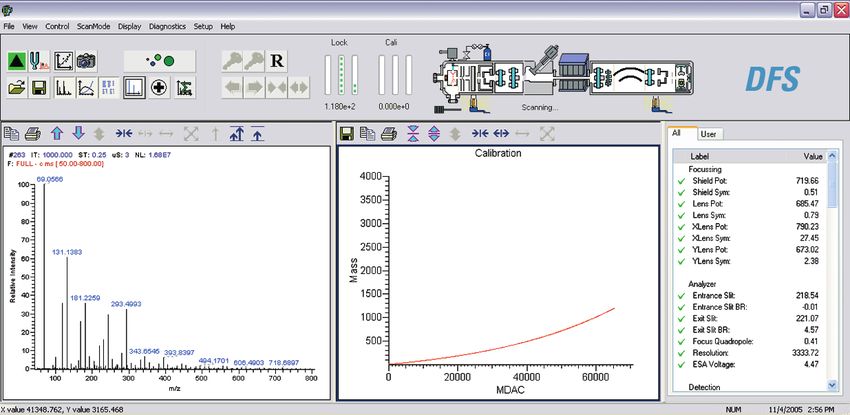Screen dimensions: 850x415
Task: Open the Display menu
Action: [130, 26]
